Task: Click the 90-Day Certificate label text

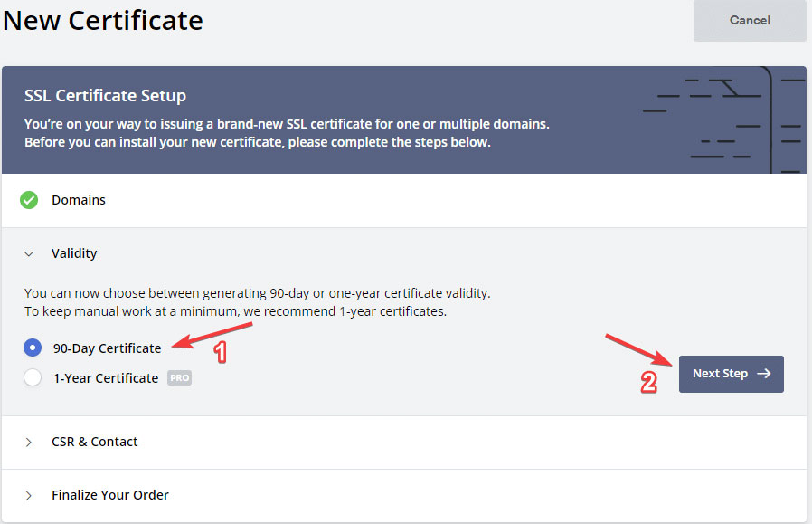Action: pyautogui.click(x=105, y=348)
